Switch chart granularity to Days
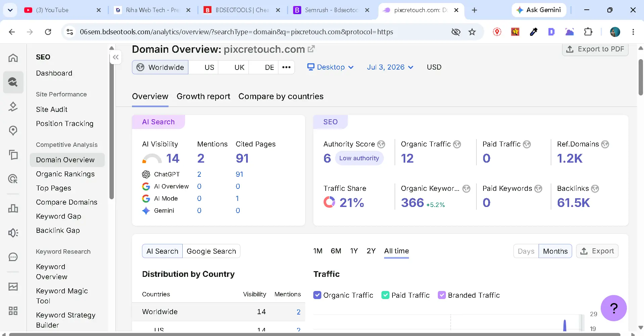The height and width of the screenshot is (336, 644). pos(526,251)
